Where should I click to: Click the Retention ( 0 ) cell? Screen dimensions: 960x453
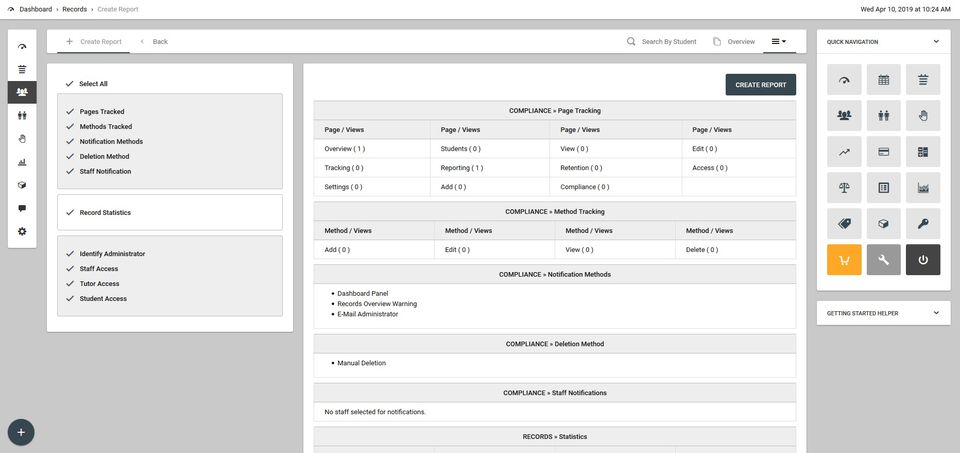click(x=615, y=168)
